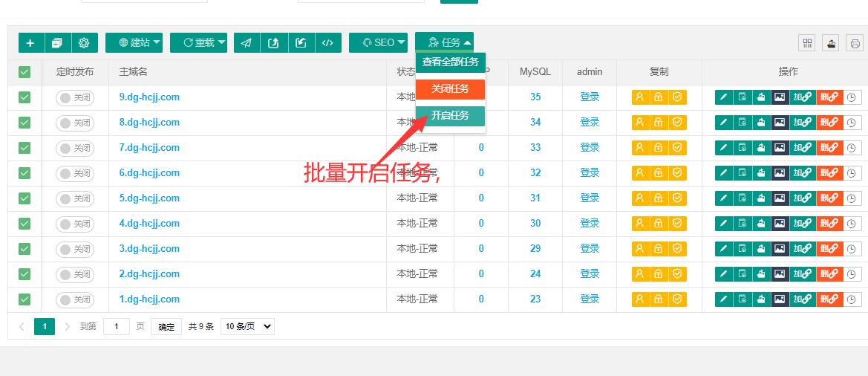Click the pencil edit icon for 2.dg-hcjj.com
Viewport: 868px width, 376px height.
point(724,274)
